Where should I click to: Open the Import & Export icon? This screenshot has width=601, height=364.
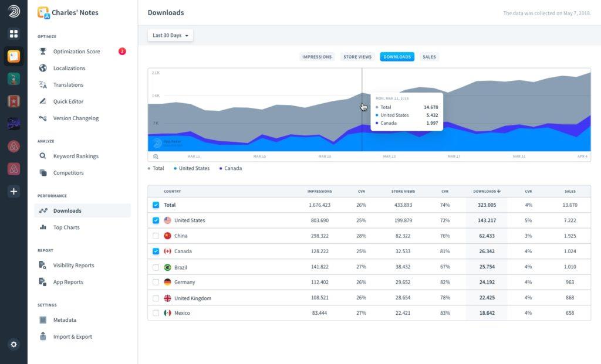(x=43, y=336)
